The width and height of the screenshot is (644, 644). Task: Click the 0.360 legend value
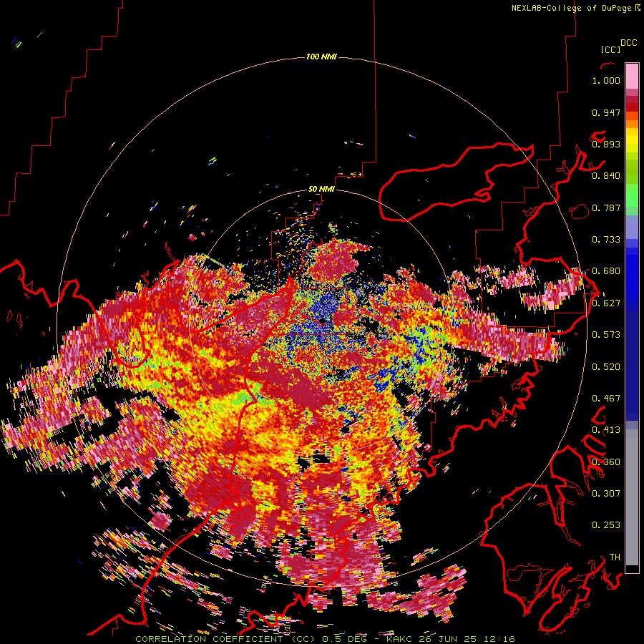[606, 462]
